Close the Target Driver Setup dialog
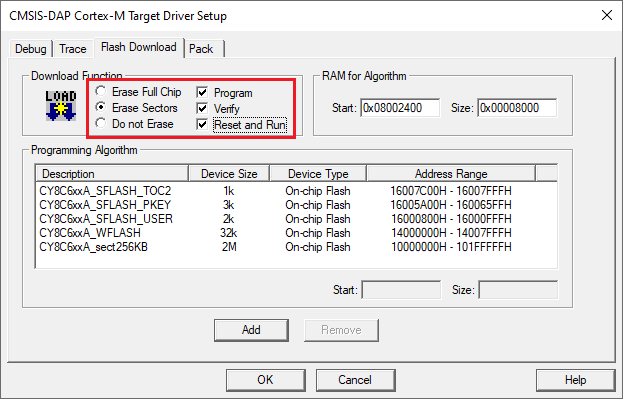The height and width of the screenshot is (399, 623). click(607, 15)
